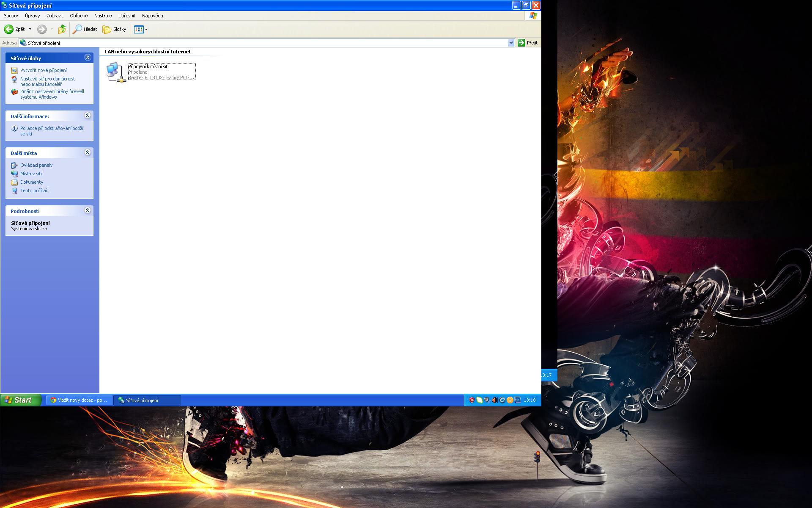Viewport: 812px width, 508px height.
Task: Click the Start button
Action: click(20, 400)
